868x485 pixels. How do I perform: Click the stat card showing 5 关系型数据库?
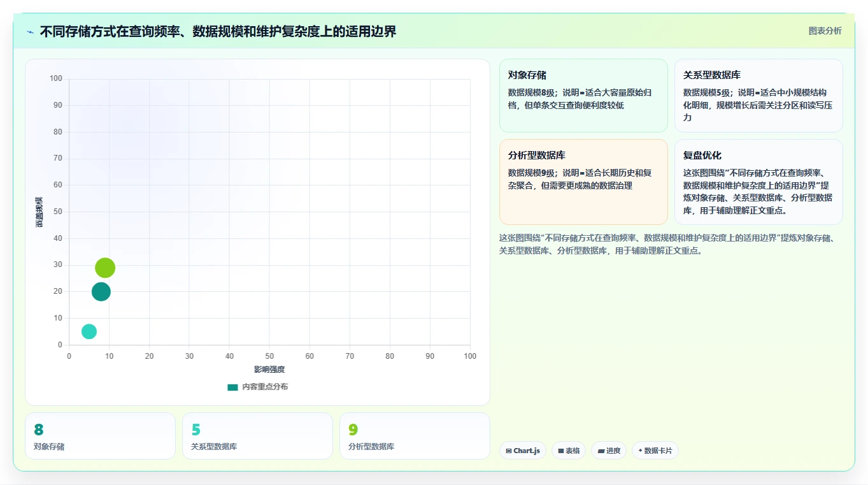click(x=257, y=436)
